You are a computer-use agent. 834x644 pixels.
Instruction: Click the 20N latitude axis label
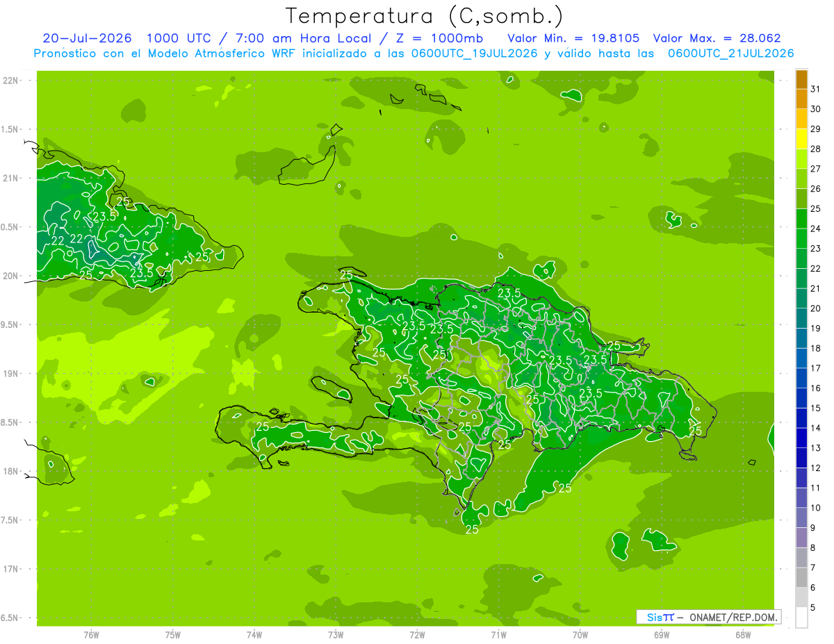pos(11,276)
